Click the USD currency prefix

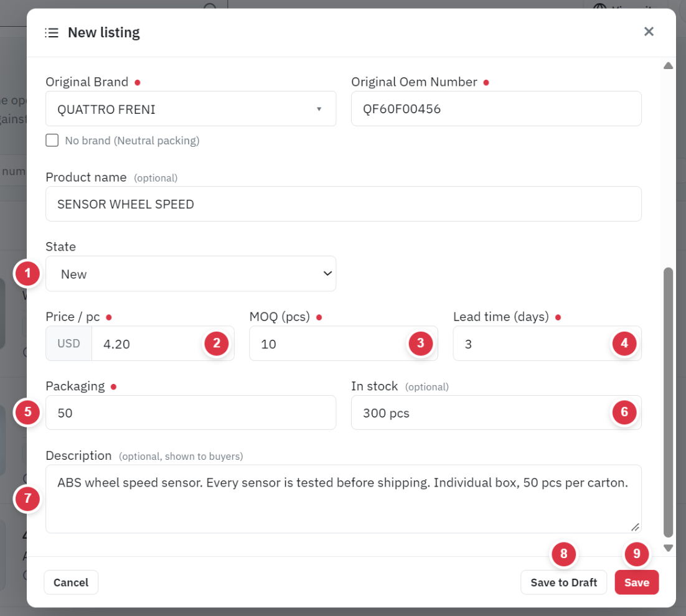click(x=68, y=343)
